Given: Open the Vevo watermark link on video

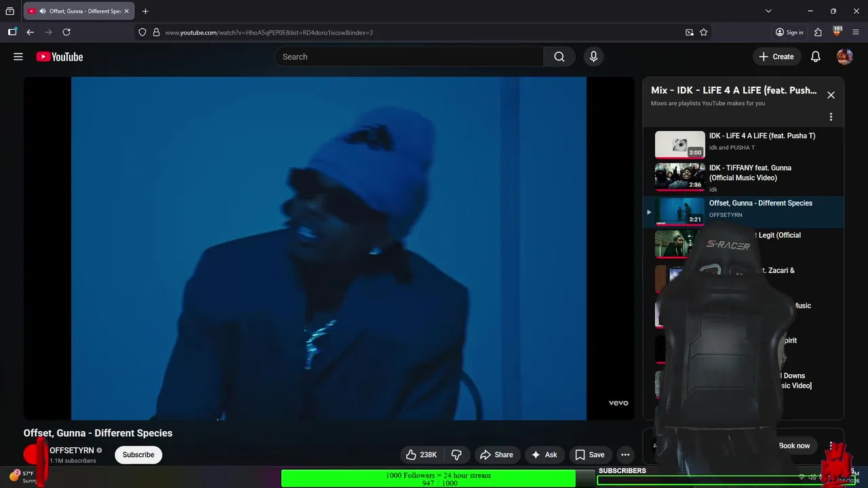Looking at the screenshot, I should 618,403.
